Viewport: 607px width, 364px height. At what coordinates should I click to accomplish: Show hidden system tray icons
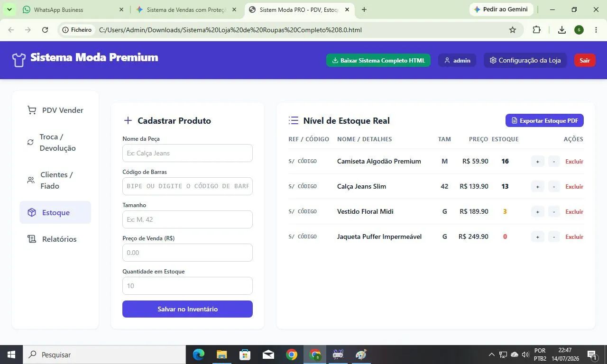tap(492, 355)
